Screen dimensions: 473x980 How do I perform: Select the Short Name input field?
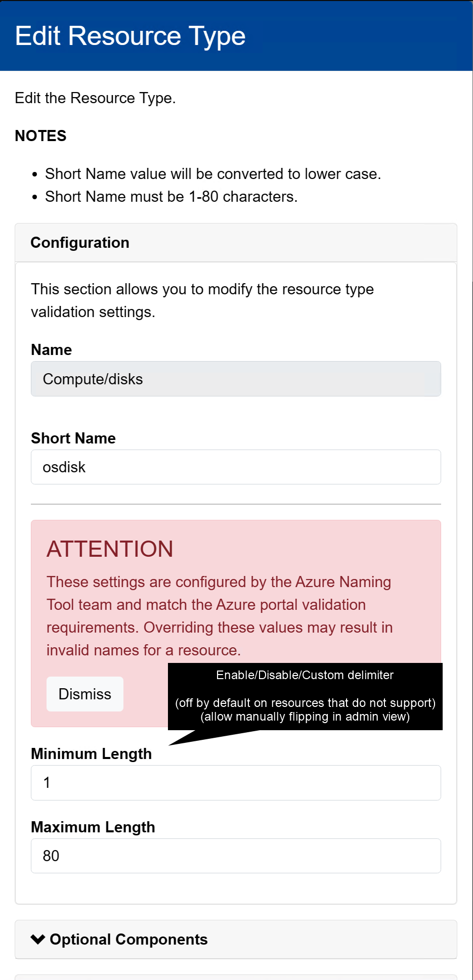click(236, 467)
